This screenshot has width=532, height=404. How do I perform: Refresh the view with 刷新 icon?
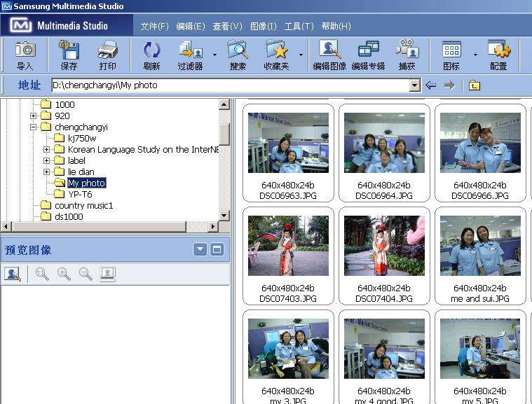tap(151, 50)
